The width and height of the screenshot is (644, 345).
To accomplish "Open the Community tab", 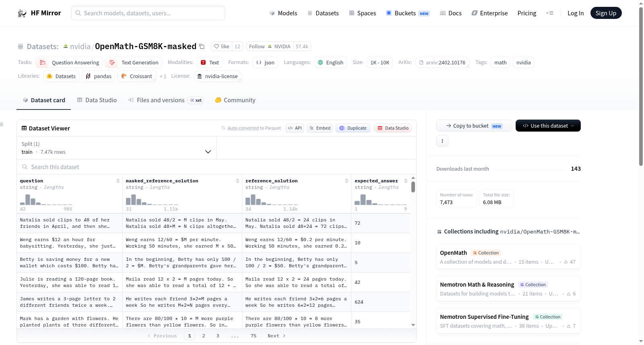I will click(235, 100).
